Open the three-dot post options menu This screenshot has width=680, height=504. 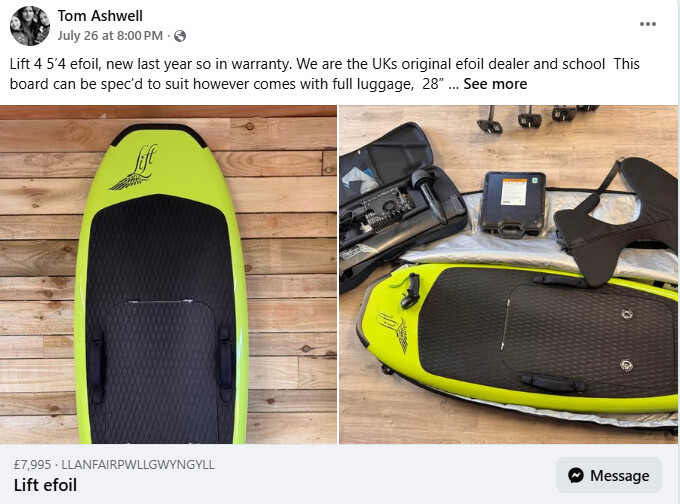point(647,24)
